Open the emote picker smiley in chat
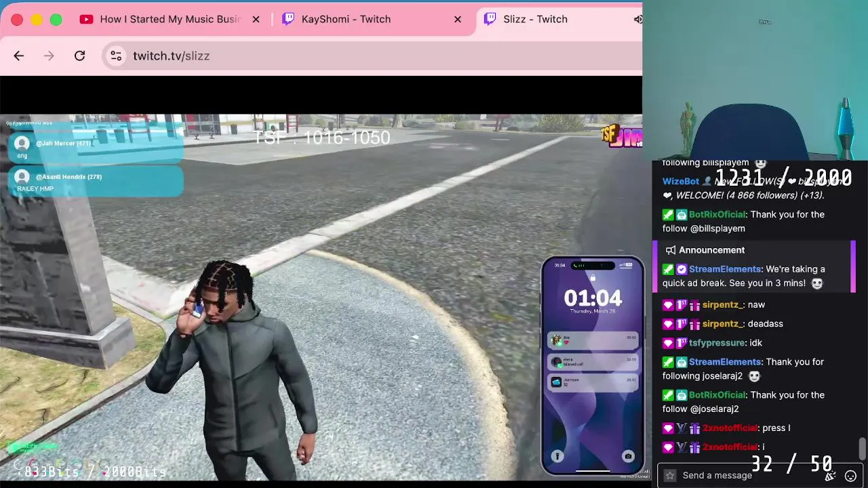 [x=850, y=476]
